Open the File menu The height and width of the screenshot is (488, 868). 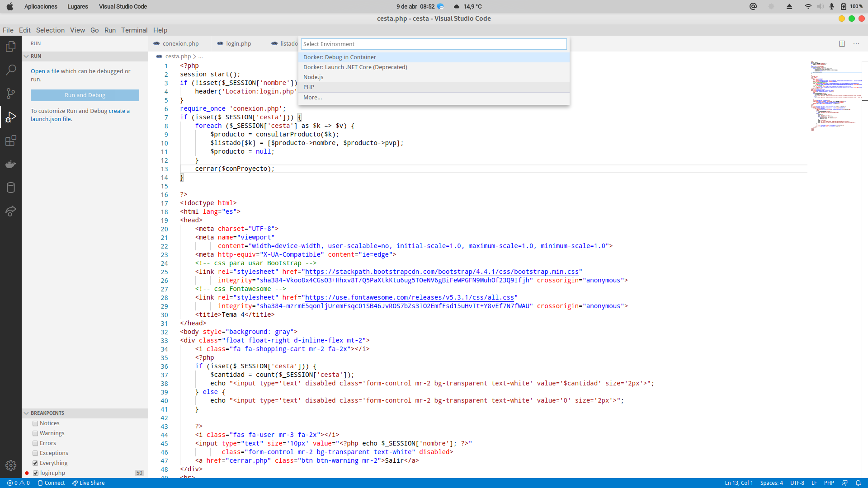pyautogui.click(x=8, y=30)
